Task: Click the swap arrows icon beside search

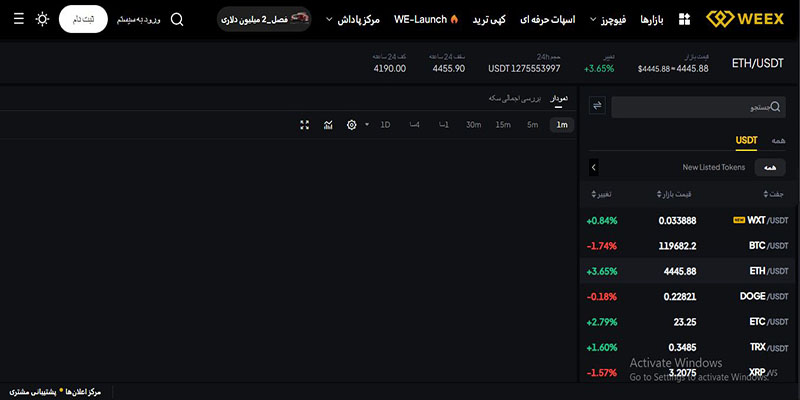Action: pos(597,106)
